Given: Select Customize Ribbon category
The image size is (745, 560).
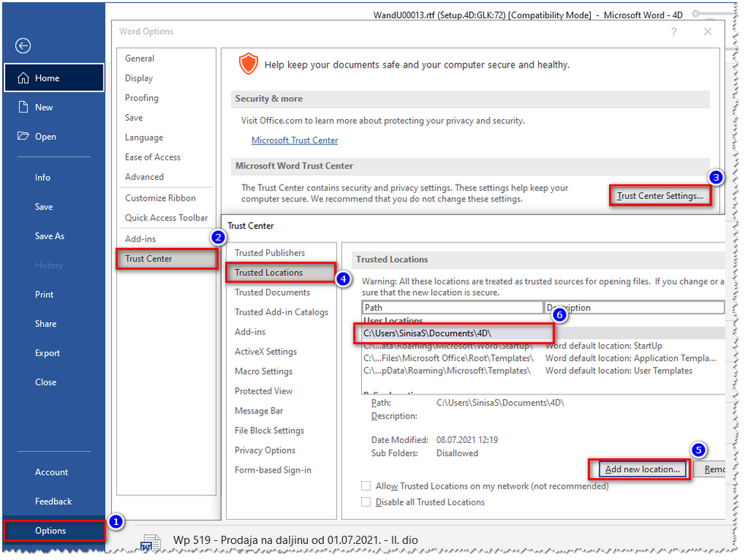Looking at the screenshot, I should click(160, 198).
